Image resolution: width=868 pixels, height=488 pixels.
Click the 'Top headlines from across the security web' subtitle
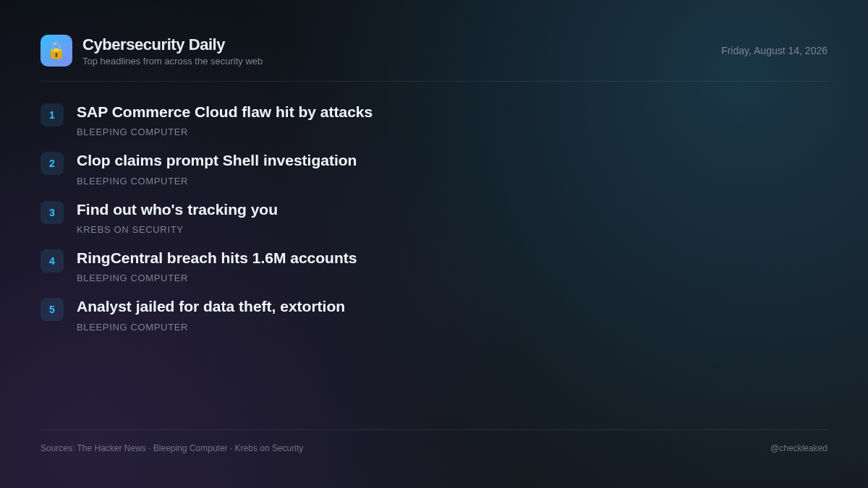[x=172, y=61]
